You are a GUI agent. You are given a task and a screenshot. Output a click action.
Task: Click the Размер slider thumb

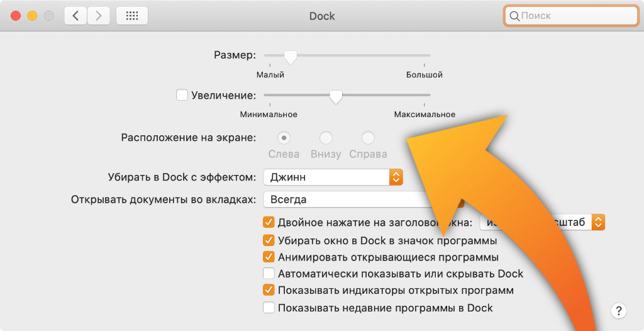[x=290, y=57]
